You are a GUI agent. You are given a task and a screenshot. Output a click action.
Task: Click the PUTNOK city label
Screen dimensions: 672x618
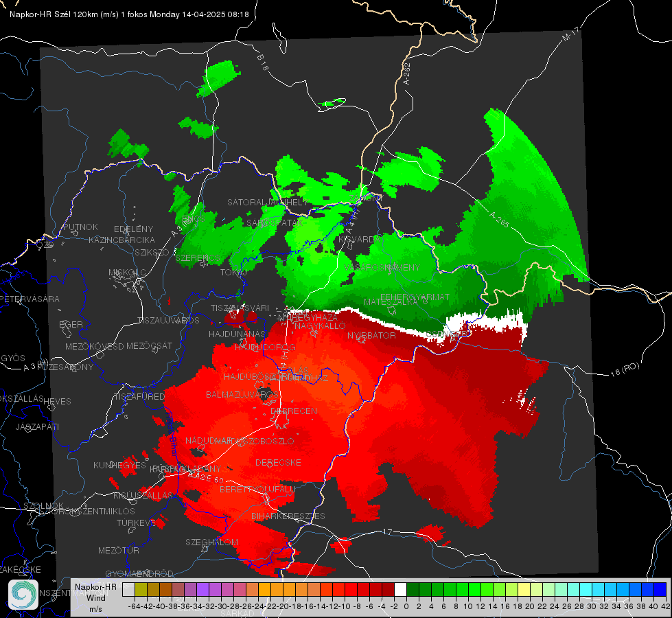click(80, 227)
